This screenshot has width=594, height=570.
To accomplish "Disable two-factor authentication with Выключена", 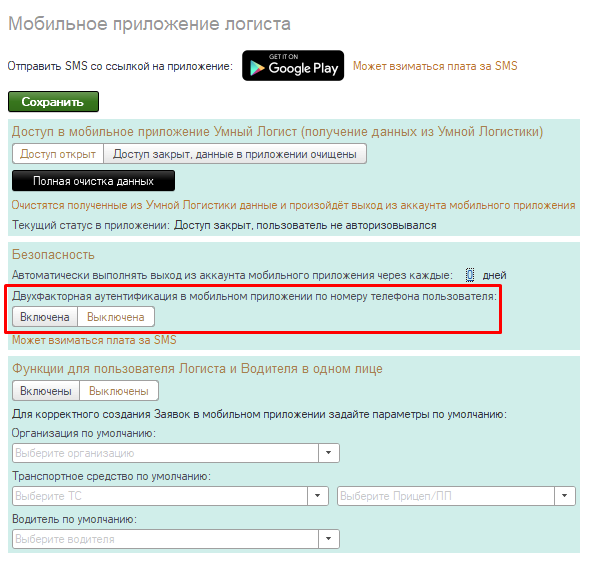I will click(x=116, y=317).
